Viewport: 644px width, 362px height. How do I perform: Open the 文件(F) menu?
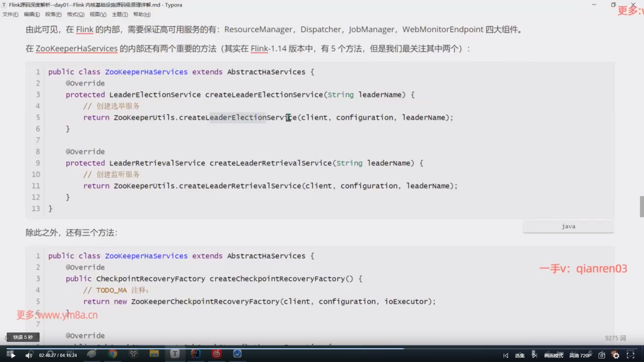10,14
